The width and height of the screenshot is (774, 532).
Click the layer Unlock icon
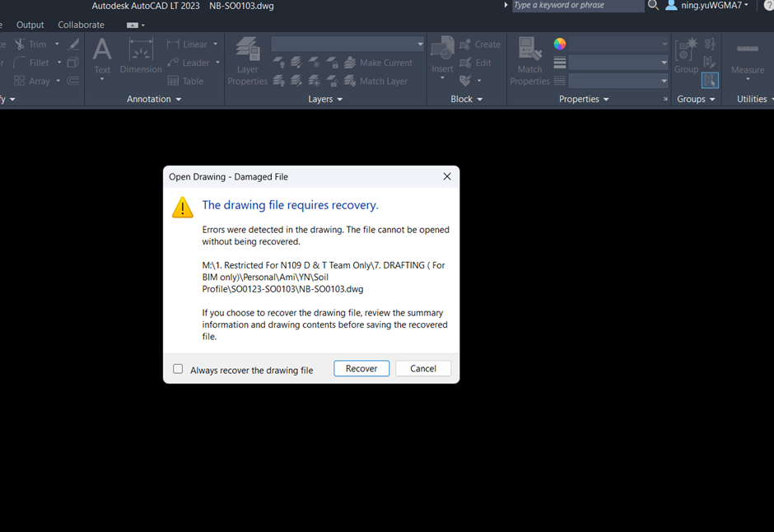pos(332,81)
